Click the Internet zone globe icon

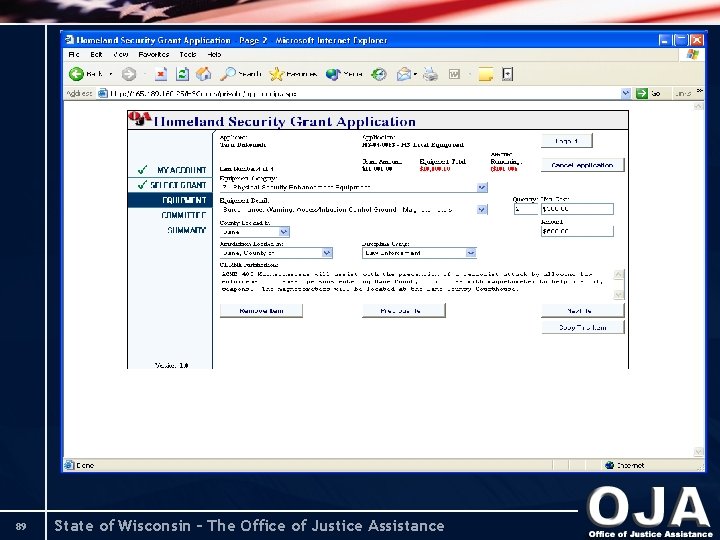[x=609, y=465]
